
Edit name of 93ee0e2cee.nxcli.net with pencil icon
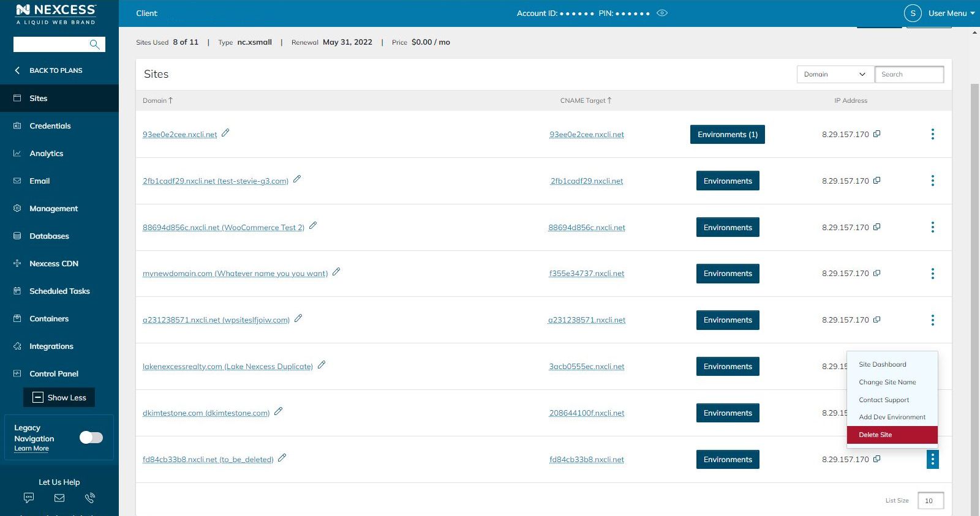225,133
